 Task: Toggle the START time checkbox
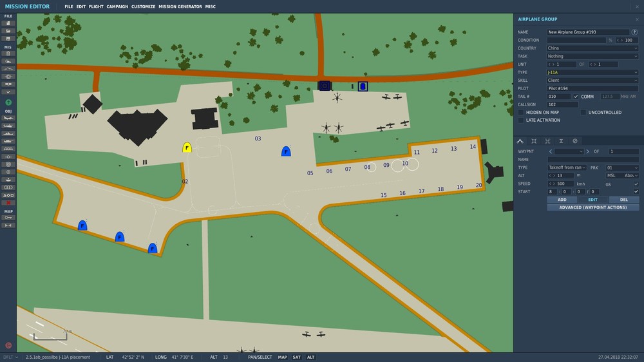coord(636,191)
